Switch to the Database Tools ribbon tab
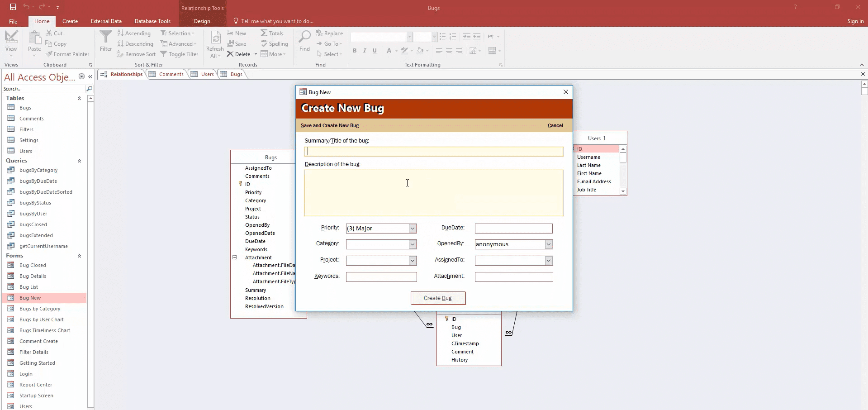The height and width of the screenshot is (410, 868). point(152,21)
